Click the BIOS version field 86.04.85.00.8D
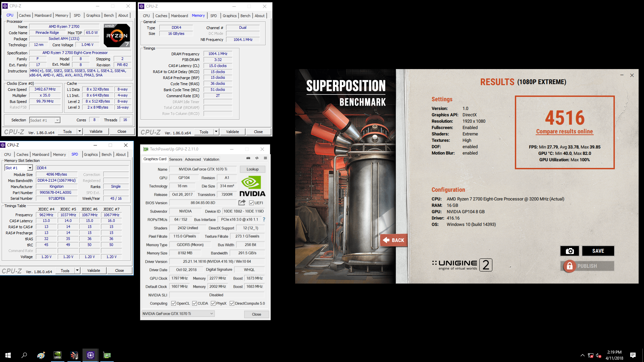The height and width of the screenshot is (362, 644). [x=203, y=203]
